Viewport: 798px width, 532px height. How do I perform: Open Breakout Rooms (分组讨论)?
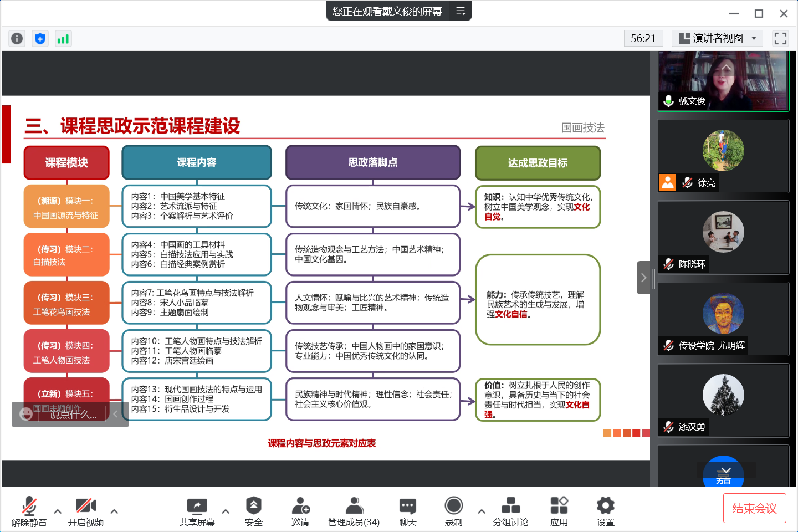(x=510, y=511)
